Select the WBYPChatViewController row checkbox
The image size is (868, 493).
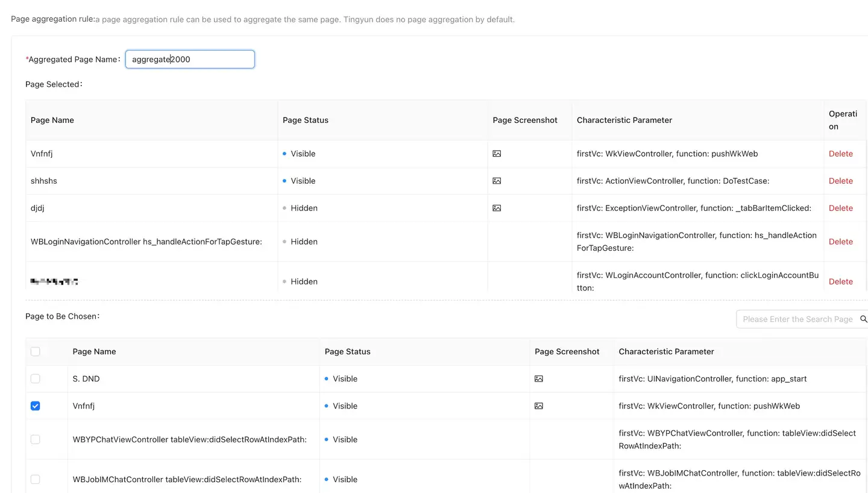pyautogui.click(x=36, y=439)
